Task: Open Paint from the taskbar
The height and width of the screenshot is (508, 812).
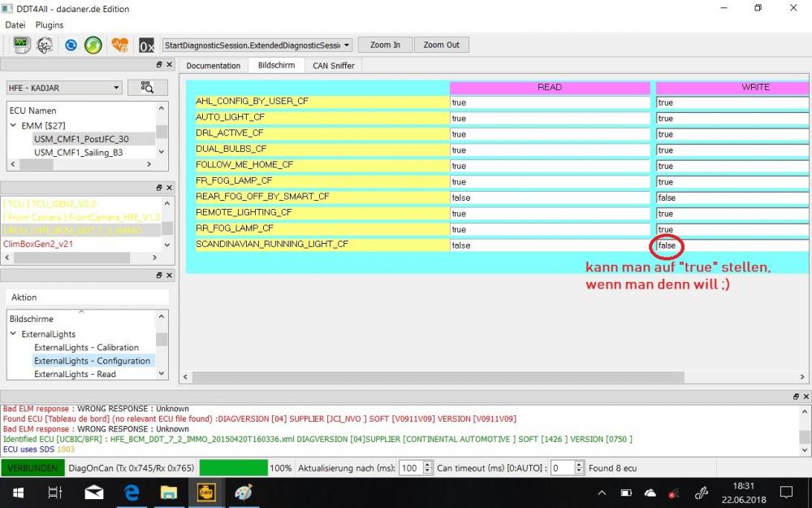Action: coord(244,493)
